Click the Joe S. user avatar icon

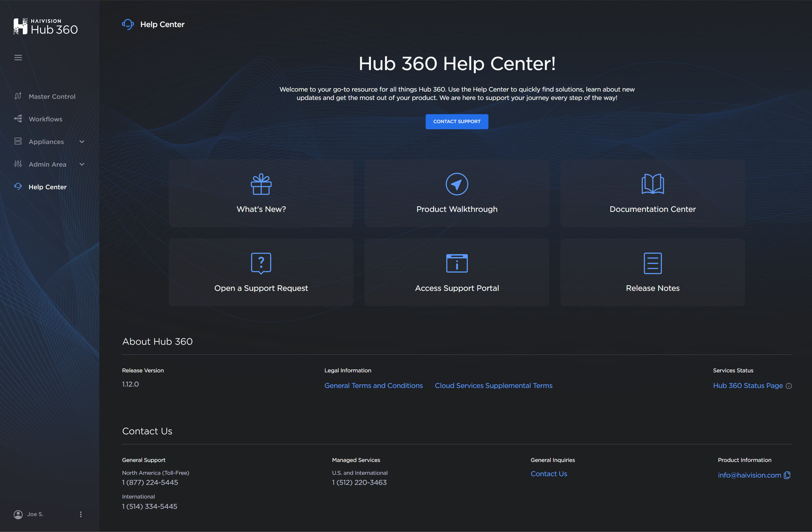coord(18,515)
